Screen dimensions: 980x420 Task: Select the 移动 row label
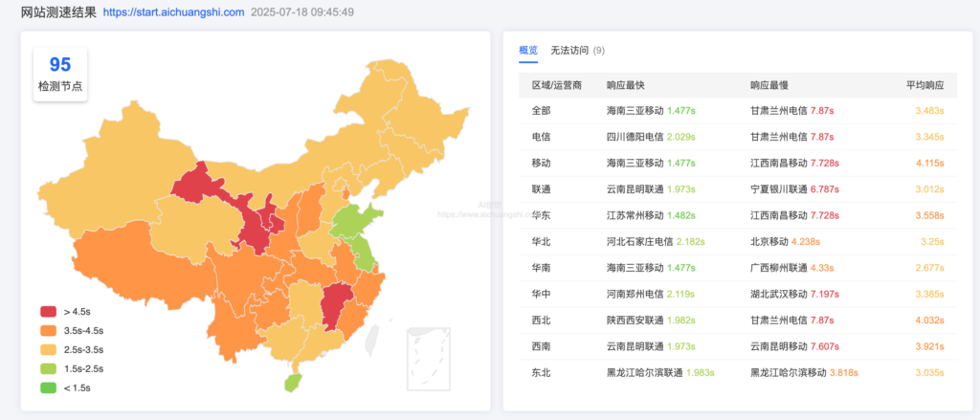pyautogui.click(x=542, y=164)
